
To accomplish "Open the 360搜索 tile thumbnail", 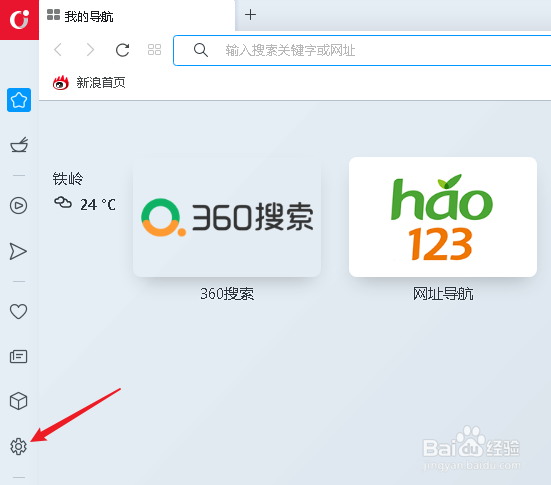I will [x=227, y=217].
